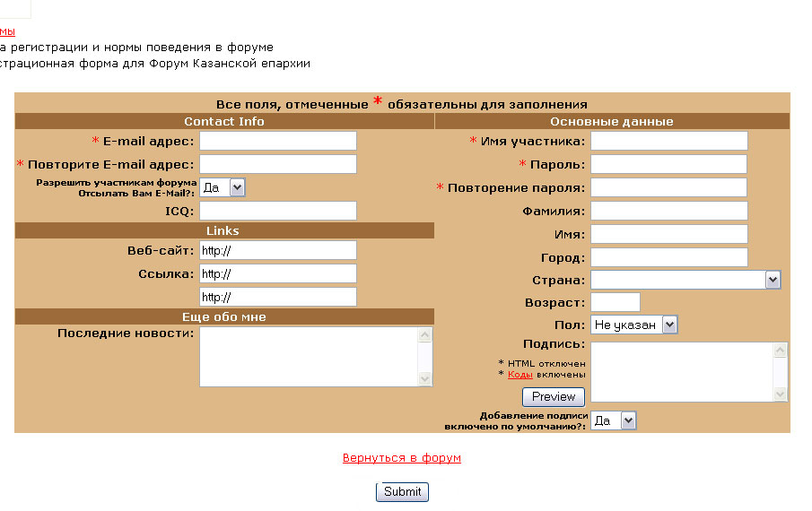Open the 'Добавление подписи' Да dropdown
Screen dimensions: 812x511
coord(614,420)
